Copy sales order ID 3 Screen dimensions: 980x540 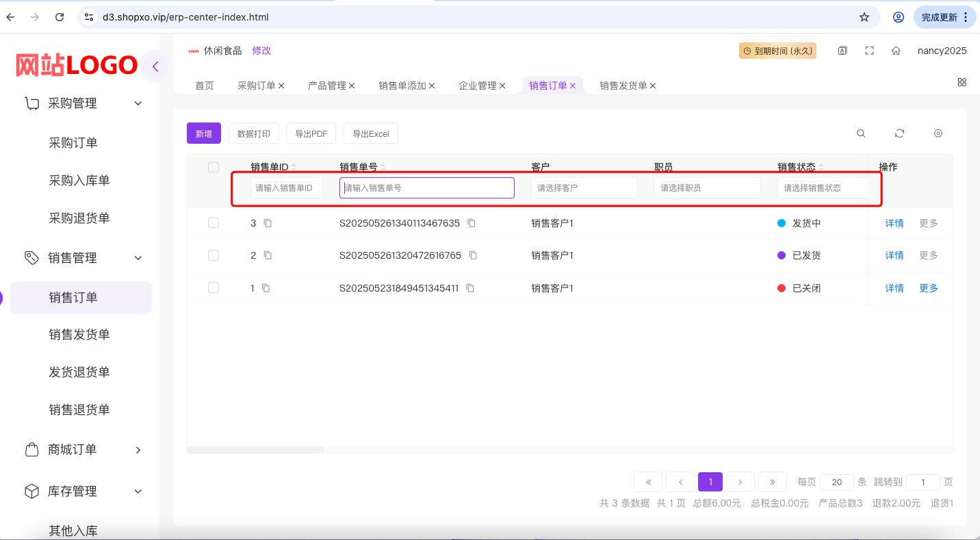click(x=268, y=223)
